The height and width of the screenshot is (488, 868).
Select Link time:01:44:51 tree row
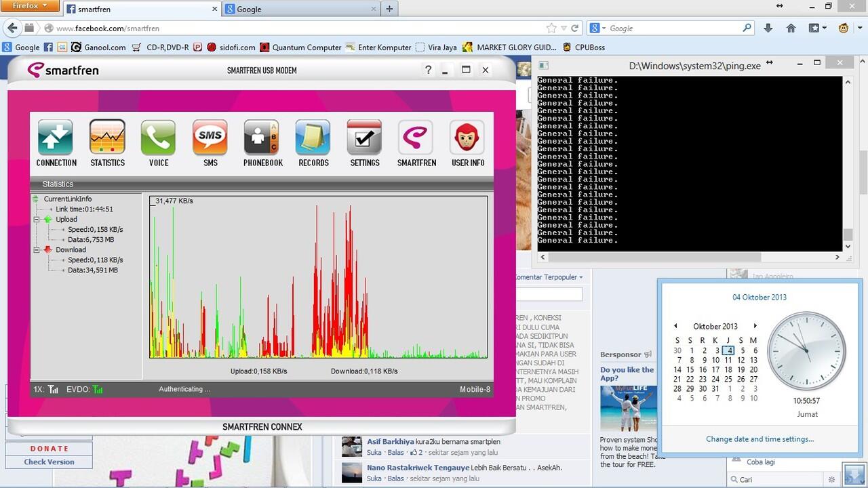[84, 209]
